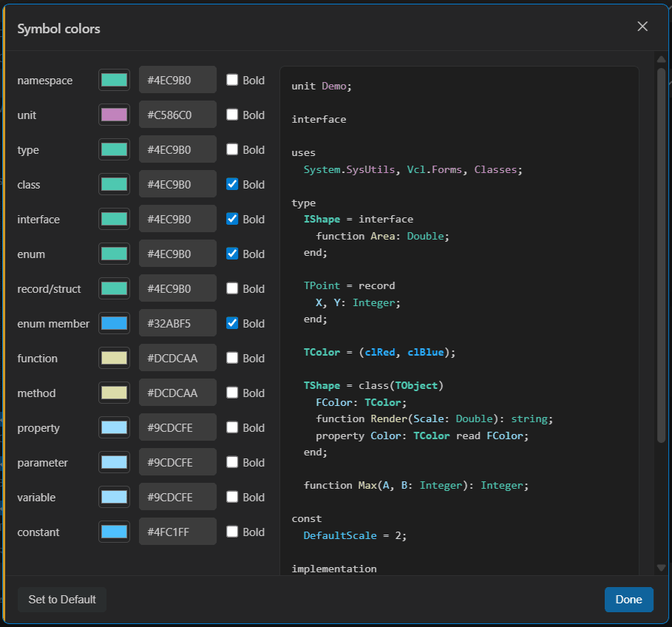Edit the variable hex value field

[x=177, y=496]
